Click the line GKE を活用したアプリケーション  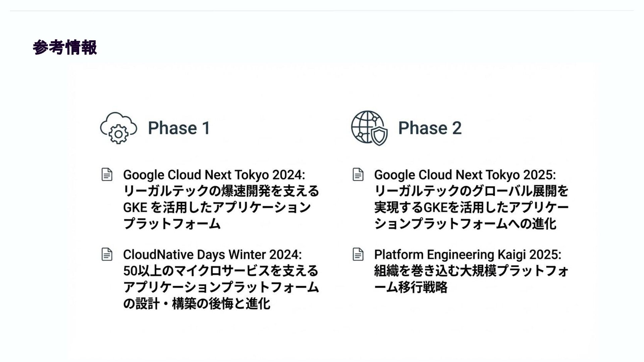pyautogui.click(x=217, y=207)
